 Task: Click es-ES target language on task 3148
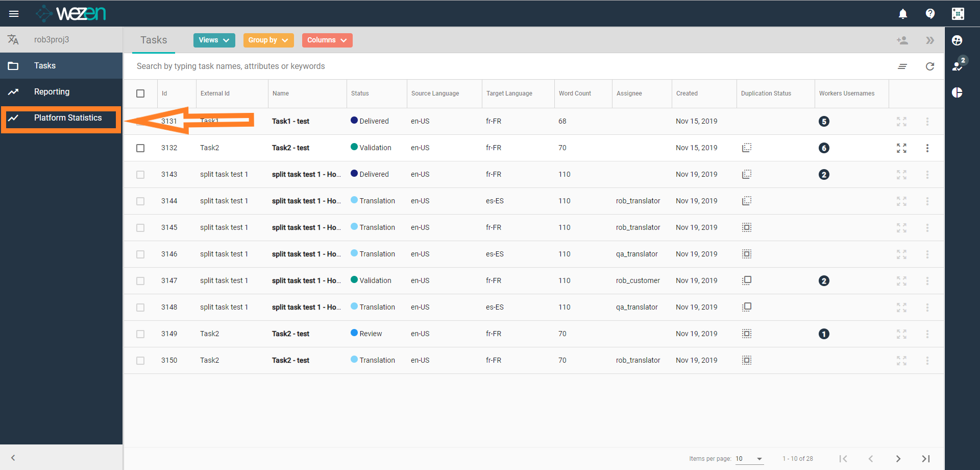pos(495,307)
